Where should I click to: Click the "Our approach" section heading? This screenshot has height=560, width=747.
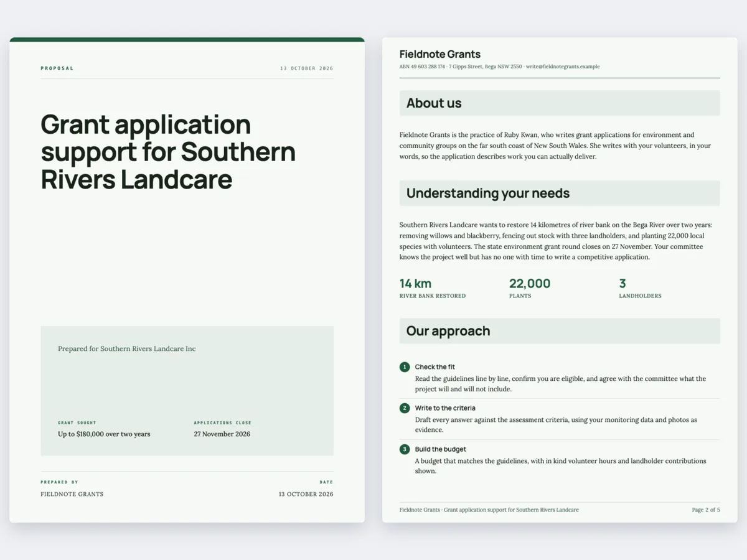pos(448,331)
